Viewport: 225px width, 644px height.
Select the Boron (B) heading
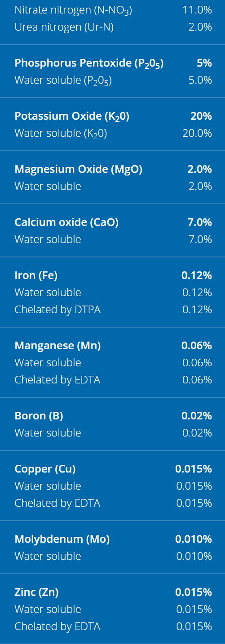(x=39, y=416)
